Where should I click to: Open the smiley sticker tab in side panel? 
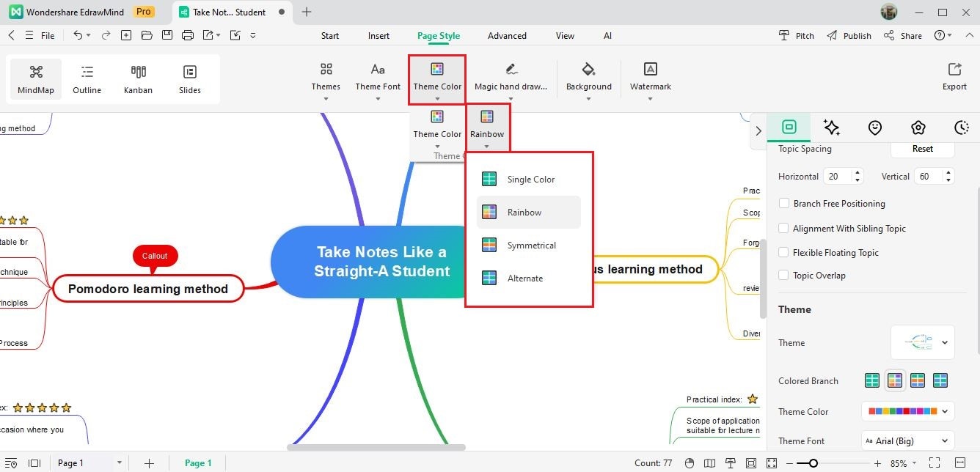pyautogui.click(x=875, y=127)
